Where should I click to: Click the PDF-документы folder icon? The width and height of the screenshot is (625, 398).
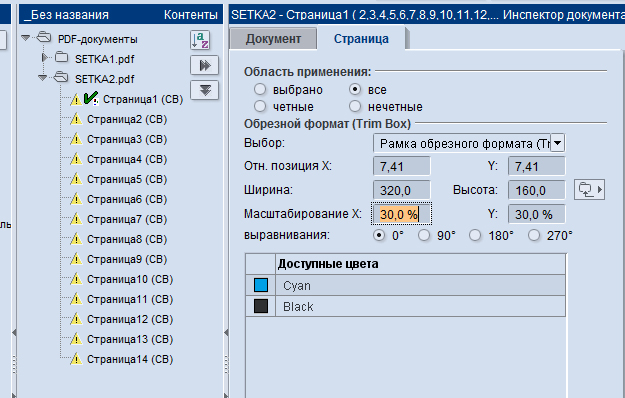pos(44,38)
